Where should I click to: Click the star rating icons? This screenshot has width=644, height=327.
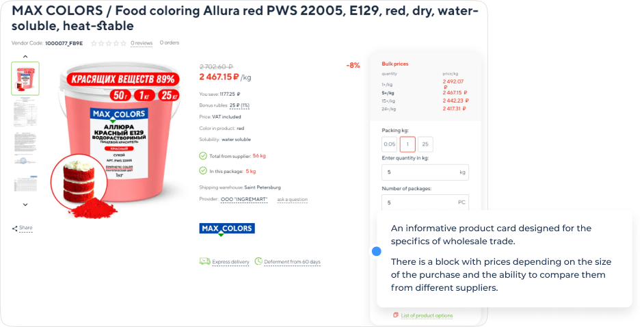coord(109,43)
